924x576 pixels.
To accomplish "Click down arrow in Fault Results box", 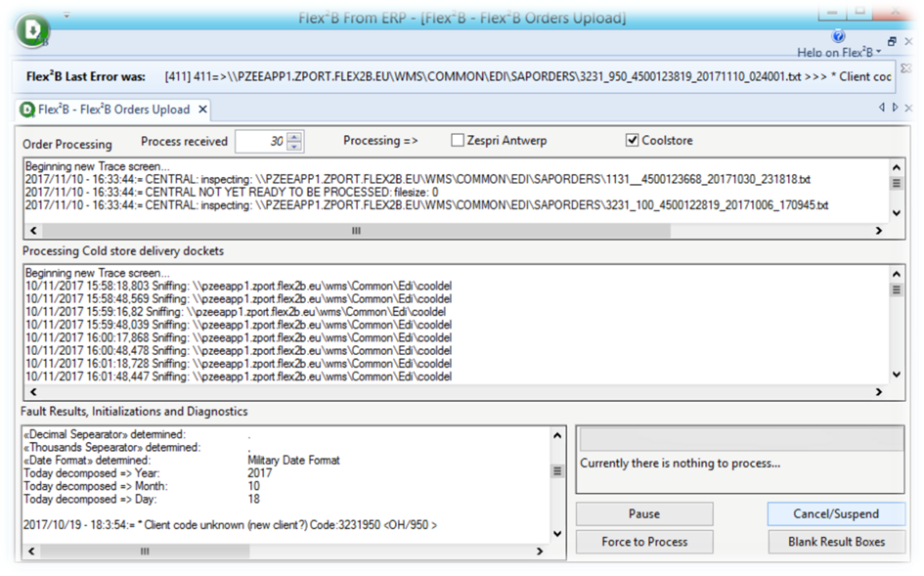I will pyautogui.click(x=557, y=534).
